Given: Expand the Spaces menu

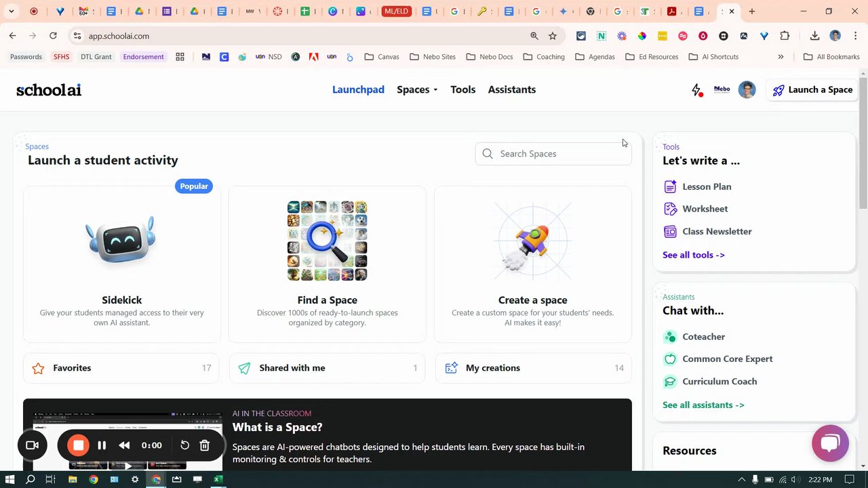Looking at the screenshot, I should tap(417, 89).
